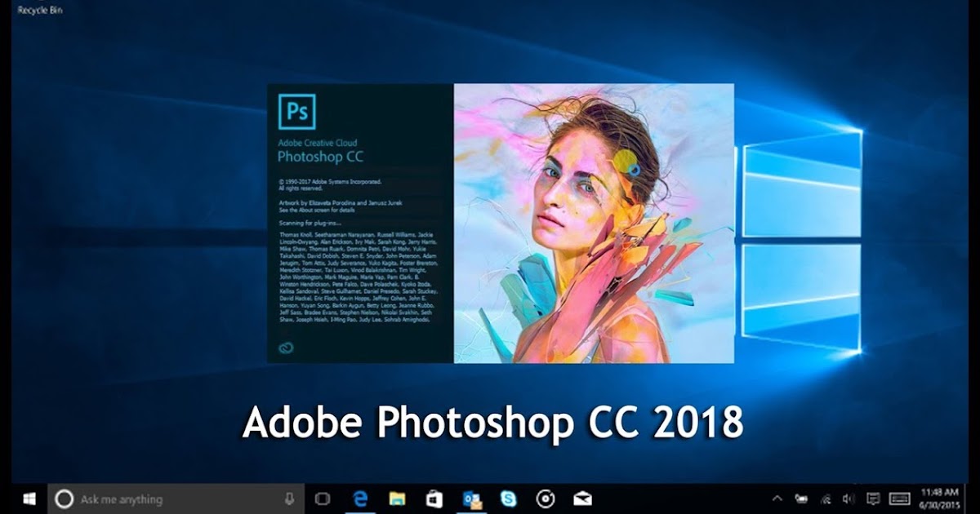980x514 pixels.
Task: Launch Skype from the taskbar
Action: click(509, 498)
